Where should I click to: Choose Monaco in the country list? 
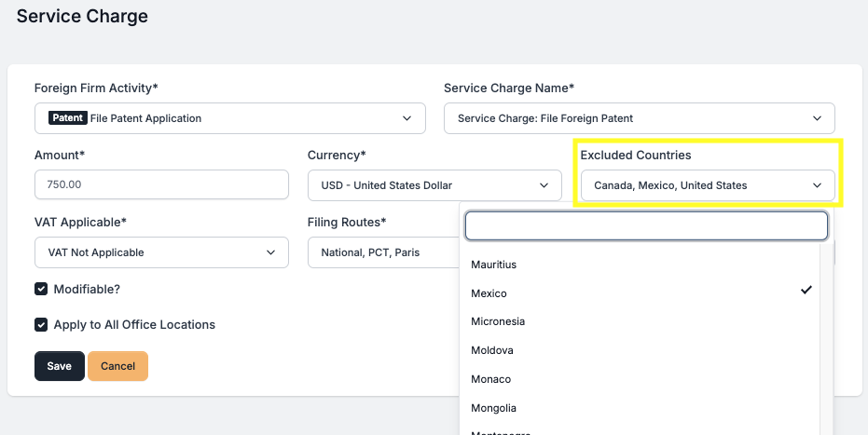[x=491, y=379]
